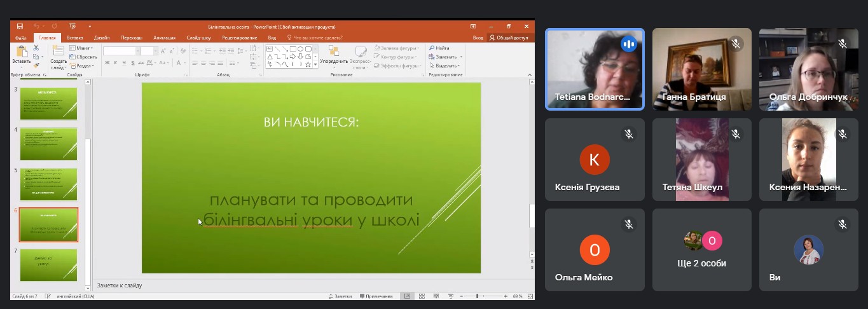Open the Вставка ribbon tab
This screenshot has width=868, height=309.
[75, 38]
